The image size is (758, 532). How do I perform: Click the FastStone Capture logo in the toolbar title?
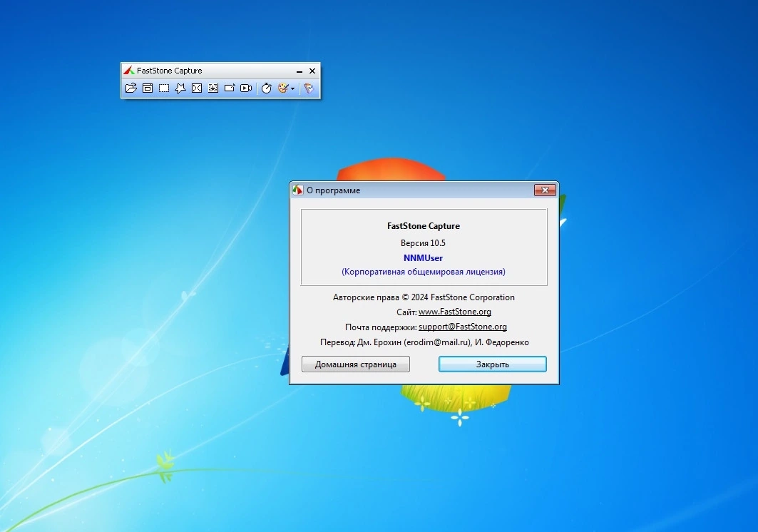click(128, 71)
